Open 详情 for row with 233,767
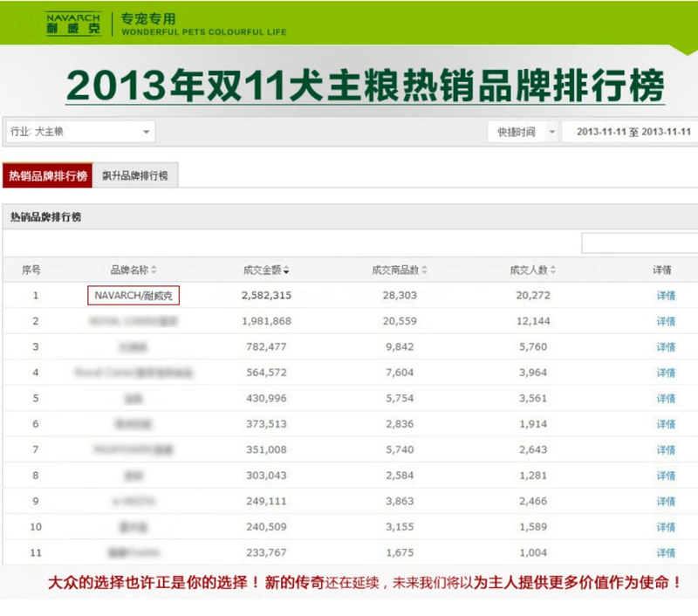This screenshot has height=616, width=698. coord(666,553)
